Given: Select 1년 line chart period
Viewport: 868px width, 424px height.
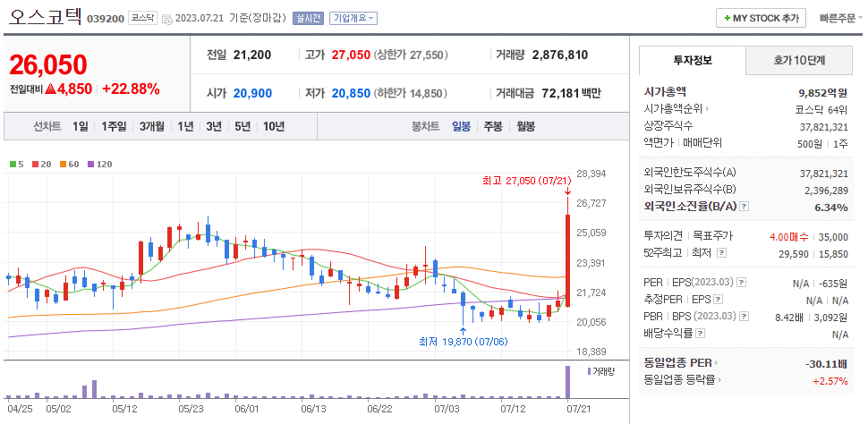Looking at the screenshot, I should point(185,127).
